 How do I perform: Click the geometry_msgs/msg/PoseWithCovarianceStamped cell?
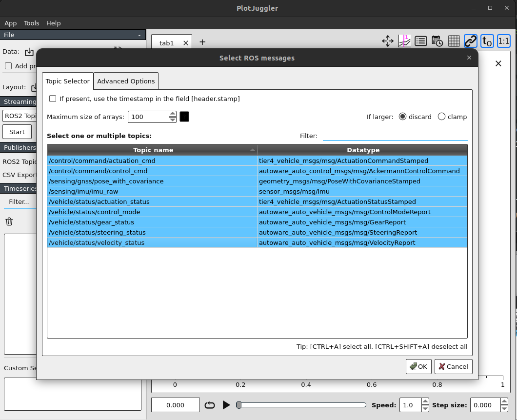362,181
